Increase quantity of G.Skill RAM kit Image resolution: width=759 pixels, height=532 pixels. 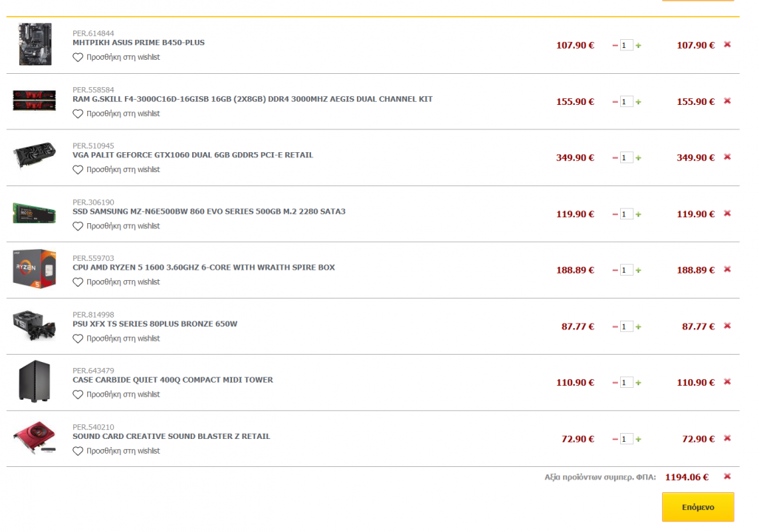(639, 102)
